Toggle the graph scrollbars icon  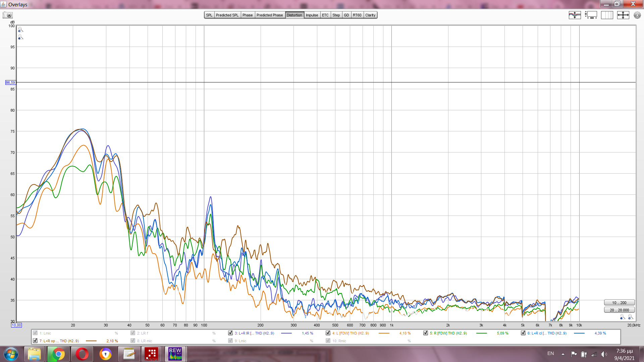(x=591, y=15)
